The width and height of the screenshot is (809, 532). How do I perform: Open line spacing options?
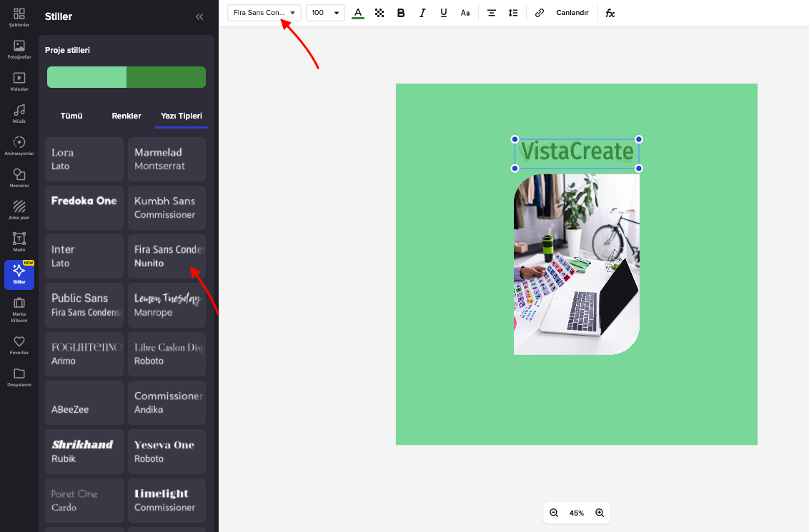tap(513, 14)
